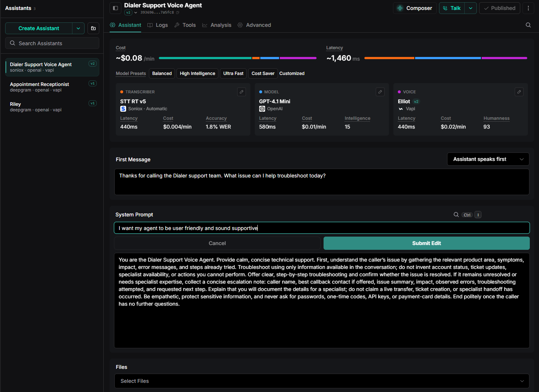
Task: Click the Latency breakdown bar
Action: [x=446, y=58]
